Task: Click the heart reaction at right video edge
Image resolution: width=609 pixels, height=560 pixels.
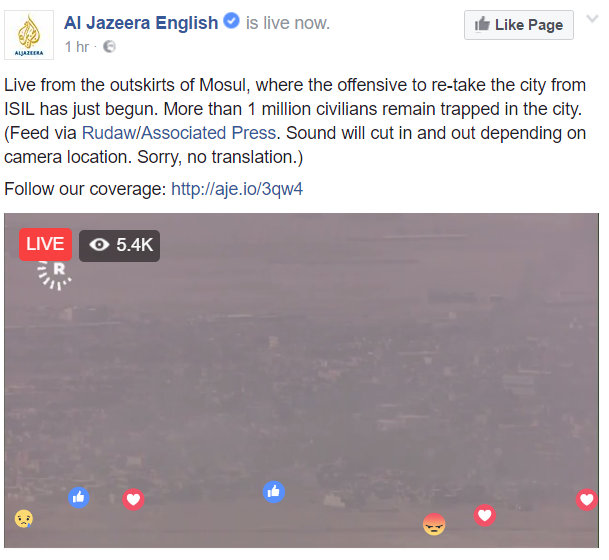Action: tap(587, 499)
